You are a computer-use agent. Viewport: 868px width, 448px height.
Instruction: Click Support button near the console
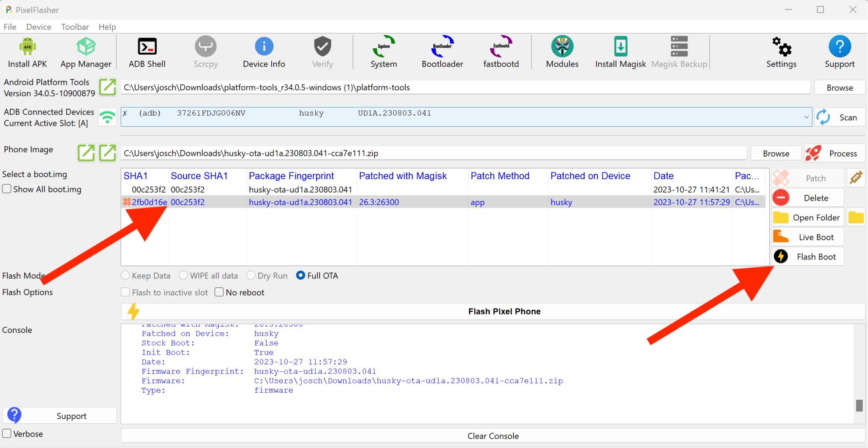point(60,416)
